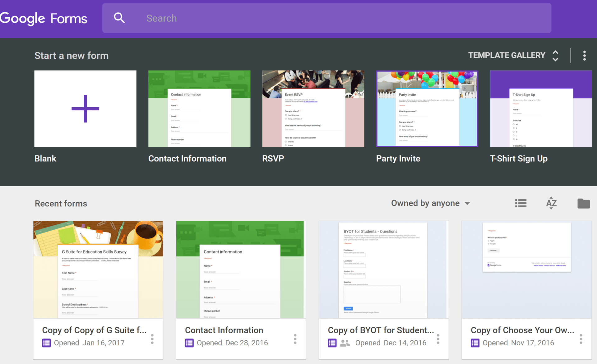Screen dimensions: 597x364
Task: Open menu for Contact Information recent form
Action: click(295, 339)
